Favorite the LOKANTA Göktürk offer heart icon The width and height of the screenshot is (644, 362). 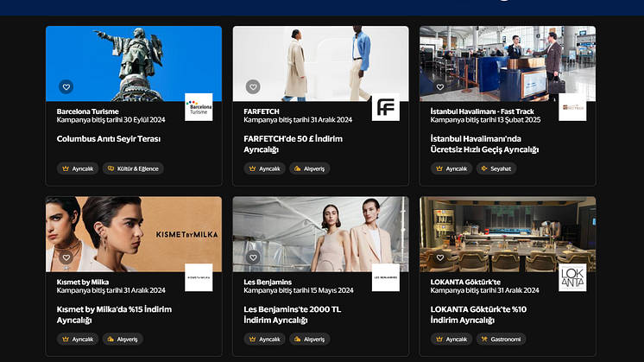coord(440,257)
